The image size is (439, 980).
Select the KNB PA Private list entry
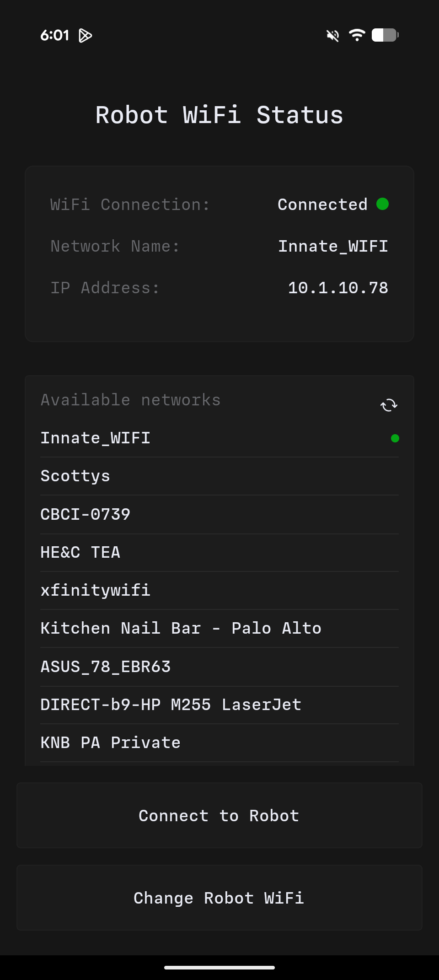[110, 742]
